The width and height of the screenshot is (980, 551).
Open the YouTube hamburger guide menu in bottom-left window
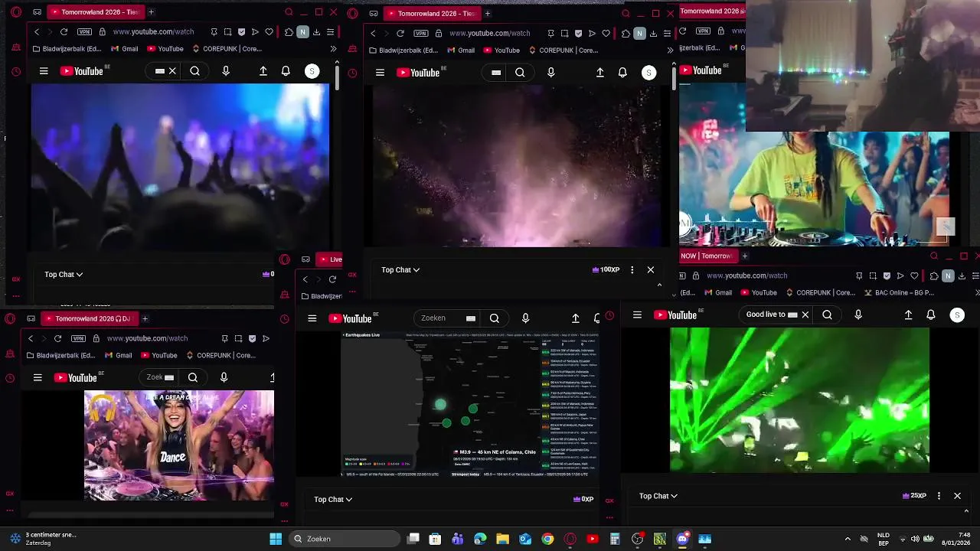point(38,377)
